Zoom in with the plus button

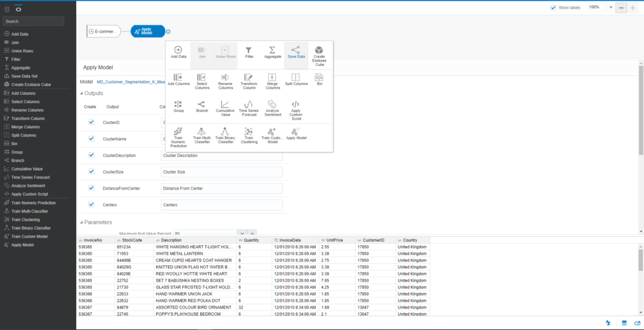pos(633,8)
